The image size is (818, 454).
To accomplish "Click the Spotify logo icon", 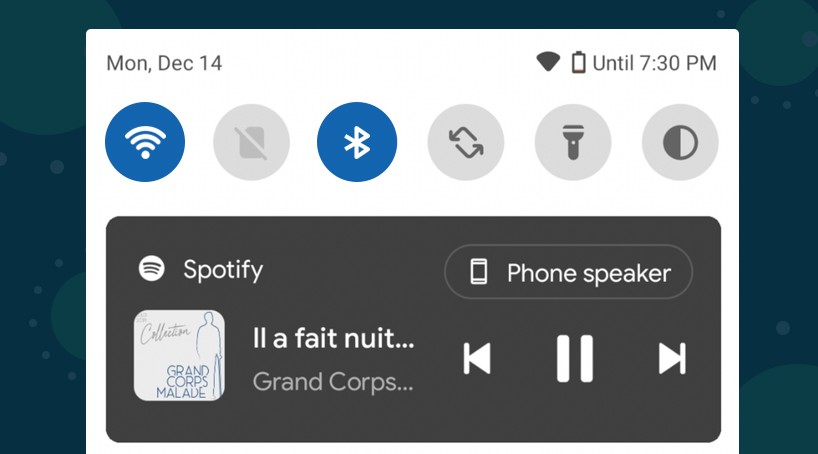I will [151, 269].
